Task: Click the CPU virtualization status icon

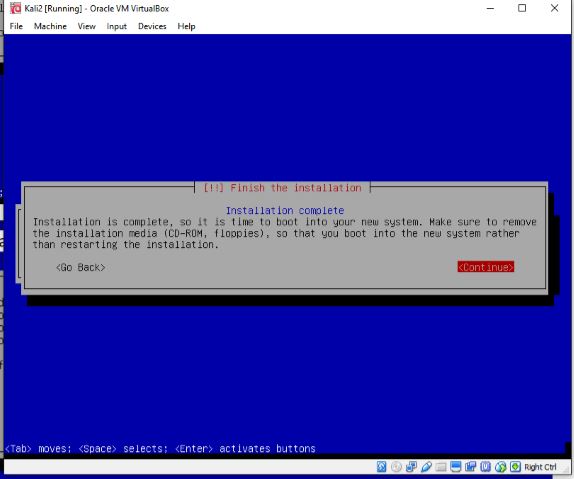Action: (x=485, y=467)
